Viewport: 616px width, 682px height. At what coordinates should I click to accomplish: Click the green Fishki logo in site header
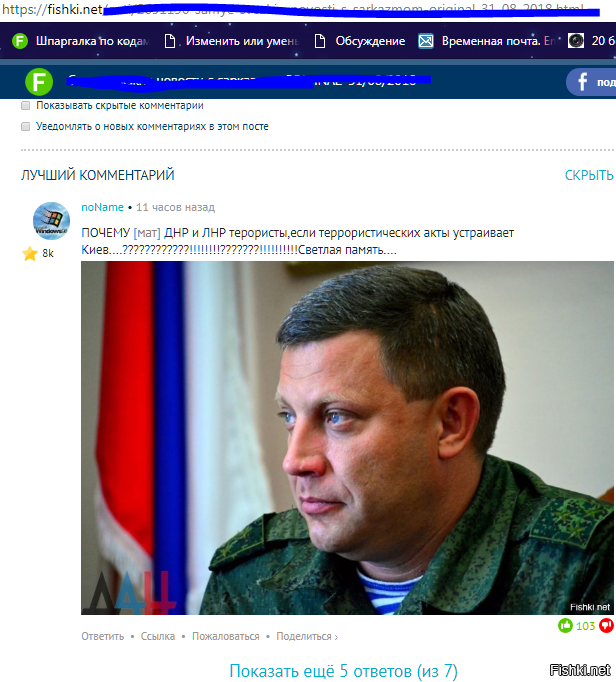[x=39, y=82]
